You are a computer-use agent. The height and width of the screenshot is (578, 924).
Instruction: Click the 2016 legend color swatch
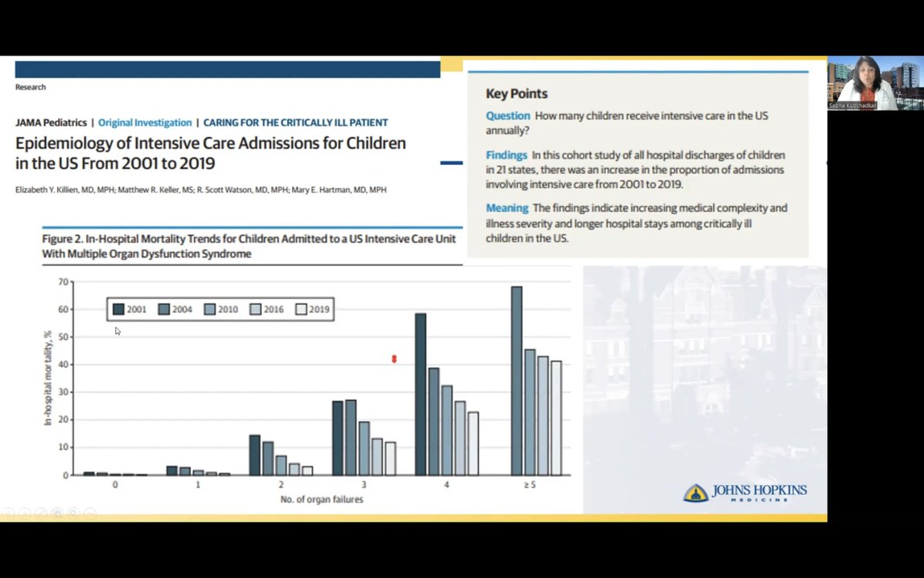click(256, 309)
